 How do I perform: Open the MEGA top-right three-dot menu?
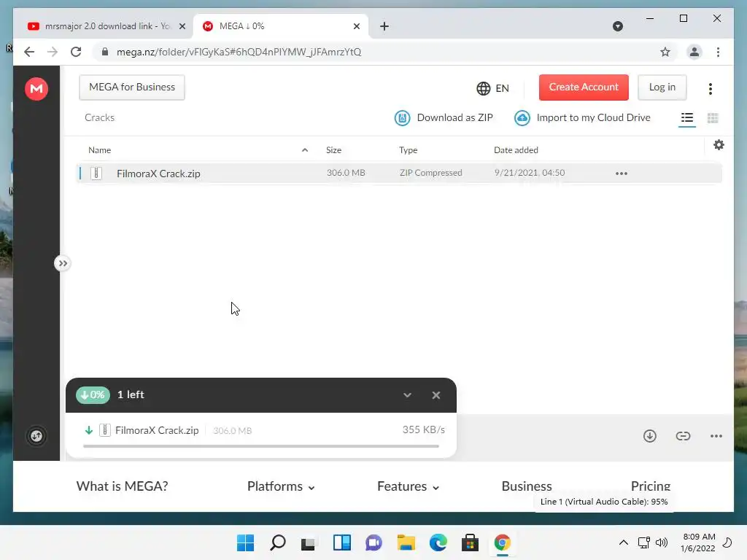(x=711, y=88)
